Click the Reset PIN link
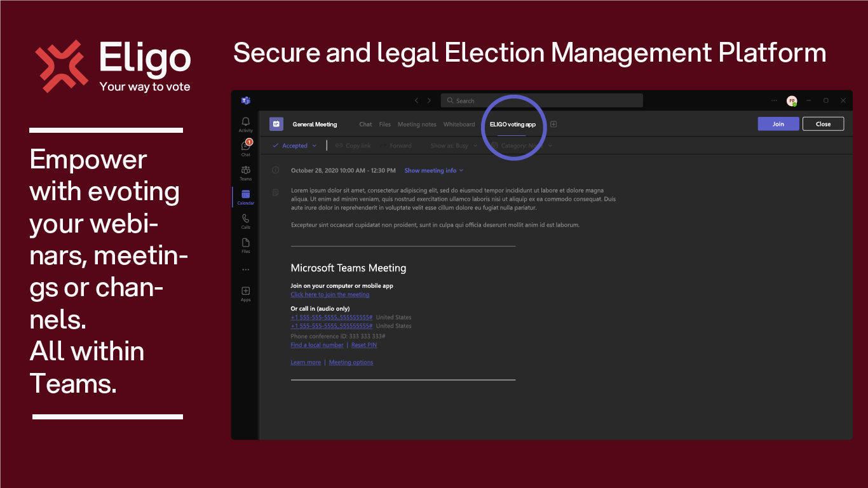868x488 pixels. [364, 345]
